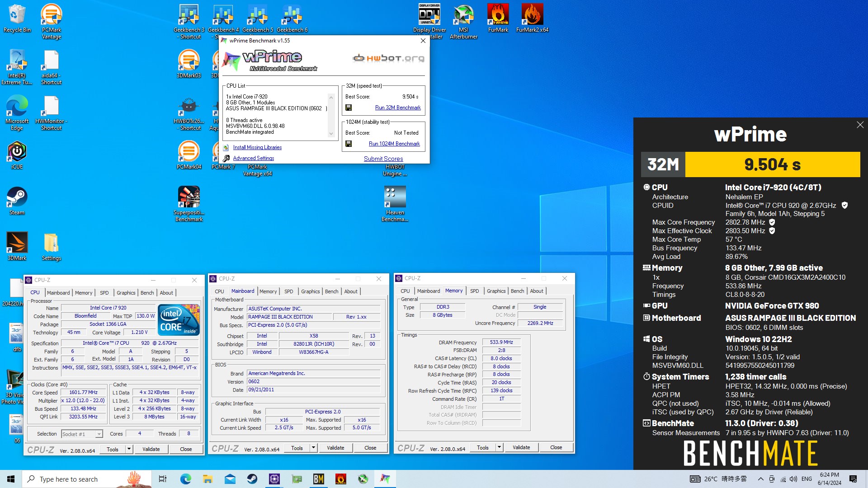This screenshot has width=868, height=488.
Task: Open volume control in system tray
Action: click(x=793, y=479)
